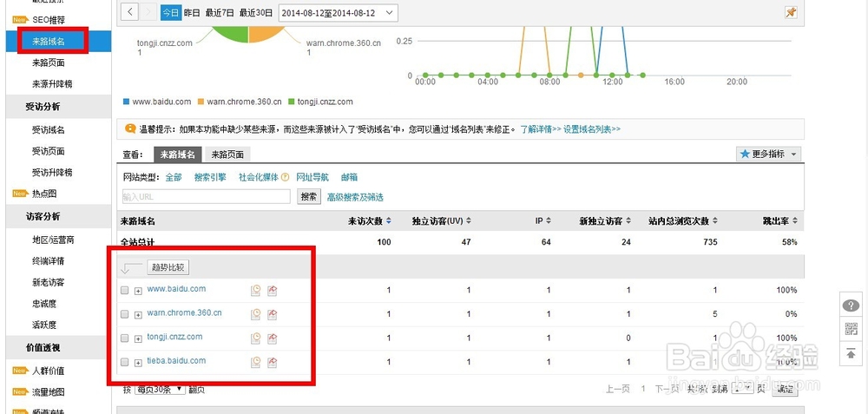Image resolution: width=868 pixels, height=414 pixels.
Task: Click the 趋势比较 button
Action: [168, 268]
